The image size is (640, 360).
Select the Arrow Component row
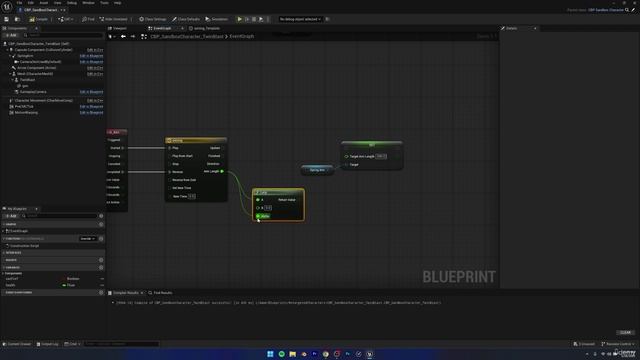point(36,68)
